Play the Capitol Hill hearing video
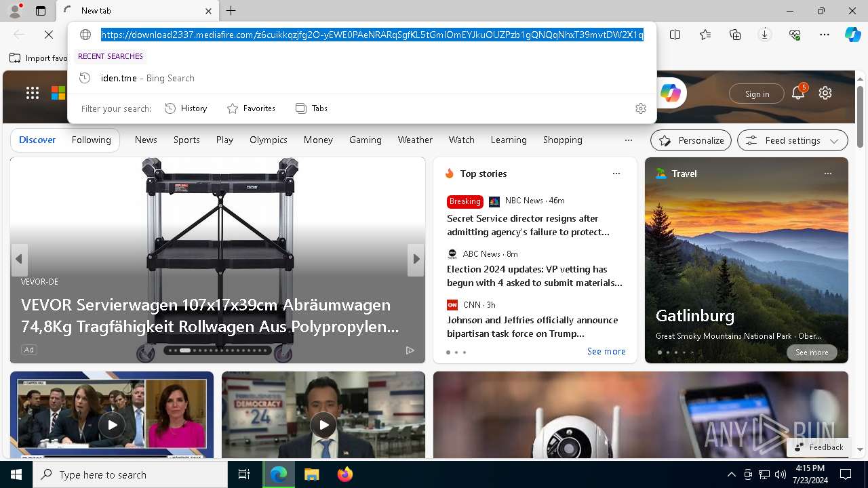 [x=112, y=425]
